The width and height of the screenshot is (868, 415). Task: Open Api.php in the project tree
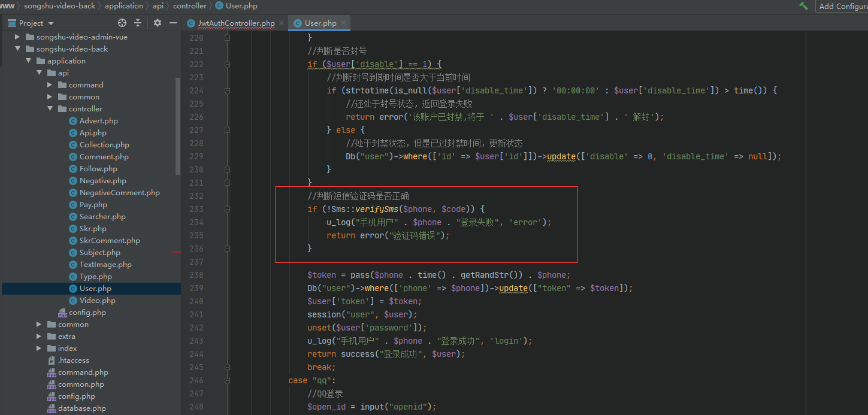(93, 133)
